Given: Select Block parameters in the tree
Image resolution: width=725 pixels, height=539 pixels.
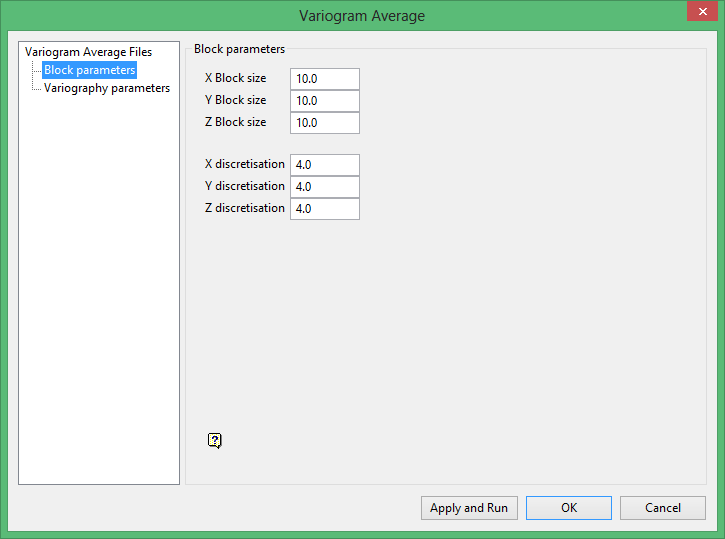Looking at the screenshot, I should pos(89,70).
